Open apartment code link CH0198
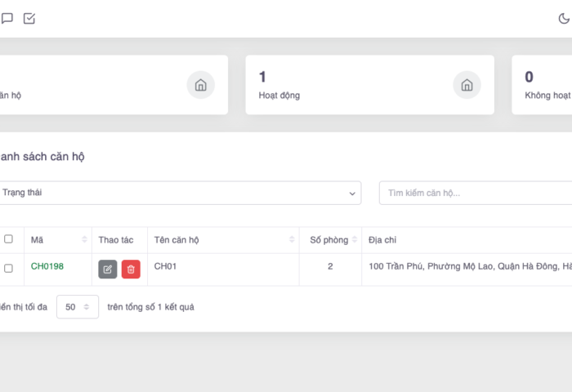This screenshot has width=572, height=392. point(47,266)
